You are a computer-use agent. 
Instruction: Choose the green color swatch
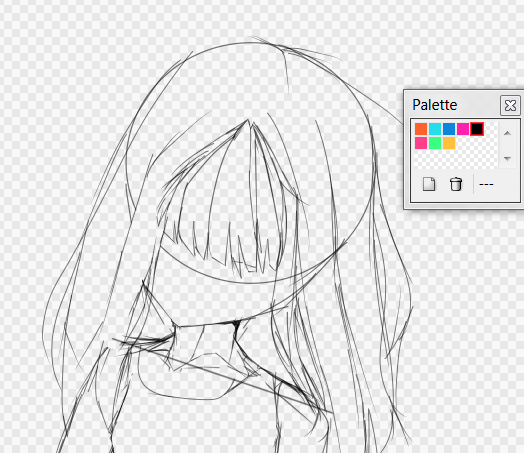(435, 143)
